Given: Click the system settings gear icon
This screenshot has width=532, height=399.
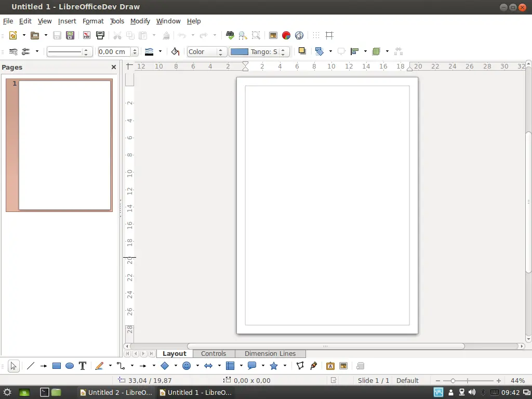Looking at the screenshot, I should tap(7, 393).
